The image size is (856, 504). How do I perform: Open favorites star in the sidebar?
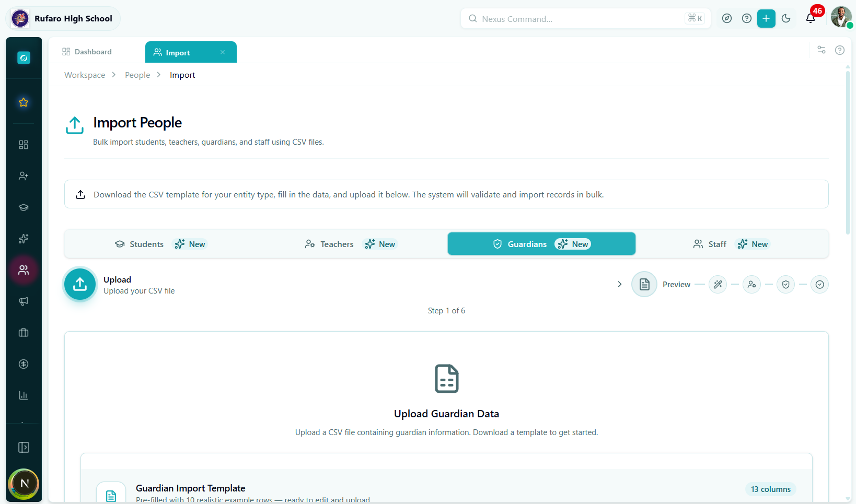[24, 102]
